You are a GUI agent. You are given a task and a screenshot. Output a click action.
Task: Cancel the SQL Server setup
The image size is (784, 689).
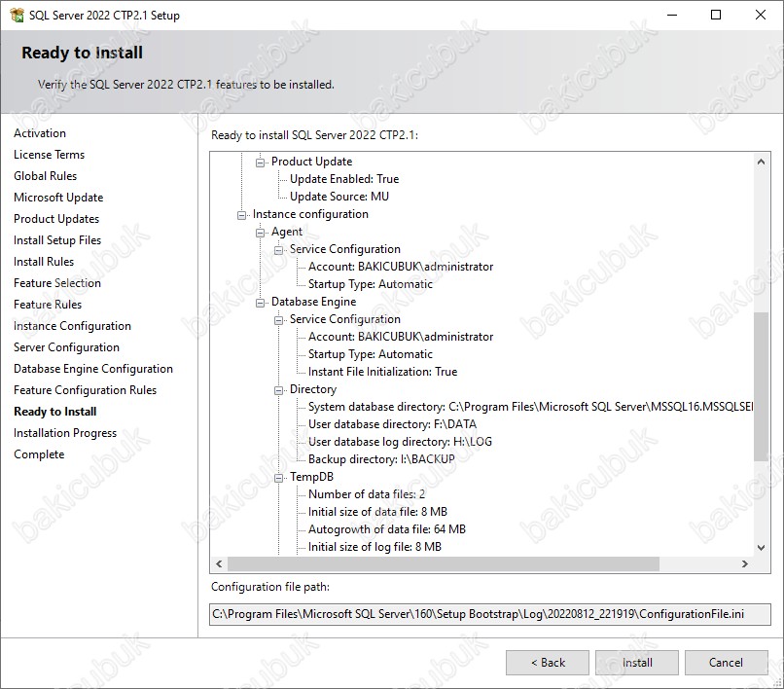click(726, 663)
